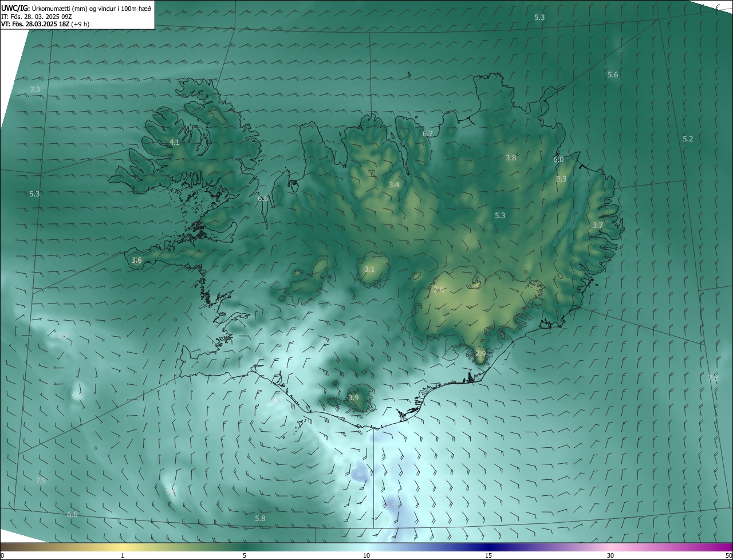Select the 3.8 value label
This screenshot has width=733, height=560.
point(511,157)
